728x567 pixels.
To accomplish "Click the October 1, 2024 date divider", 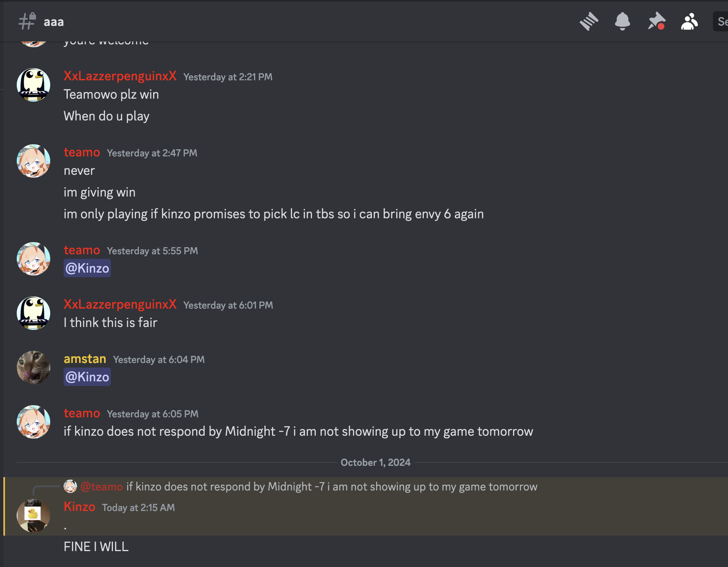I will click(x=375, y=462).
